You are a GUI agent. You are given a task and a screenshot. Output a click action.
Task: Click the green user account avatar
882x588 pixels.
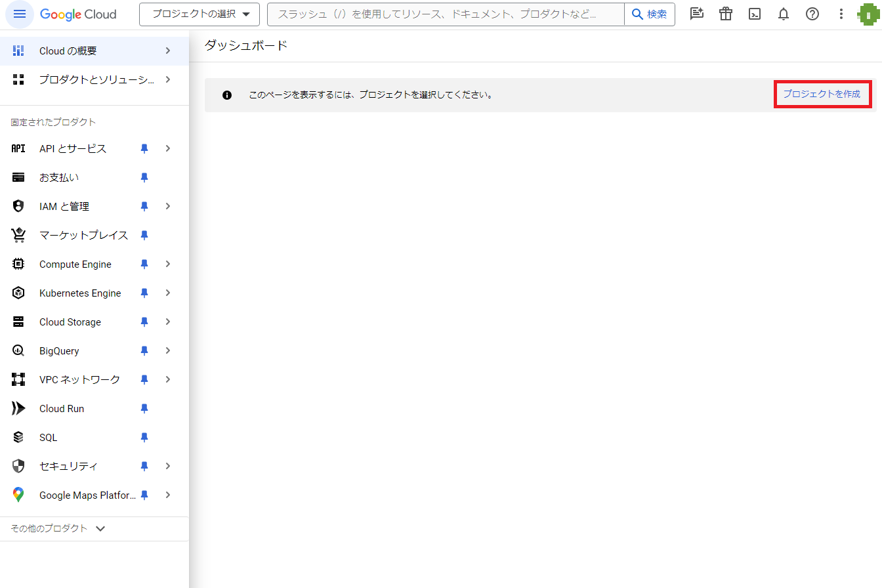pyautogui.click(x=868, y=14)
